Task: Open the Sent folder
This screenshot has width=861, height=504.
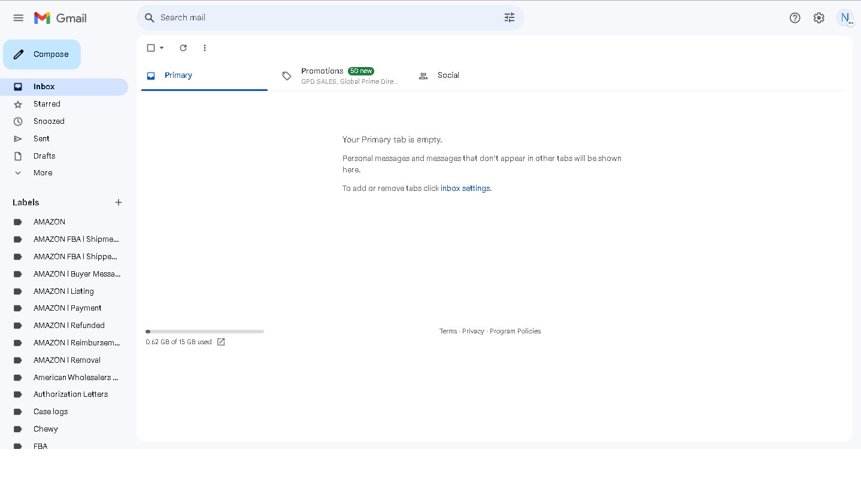Action: click(x=64, y=139)
